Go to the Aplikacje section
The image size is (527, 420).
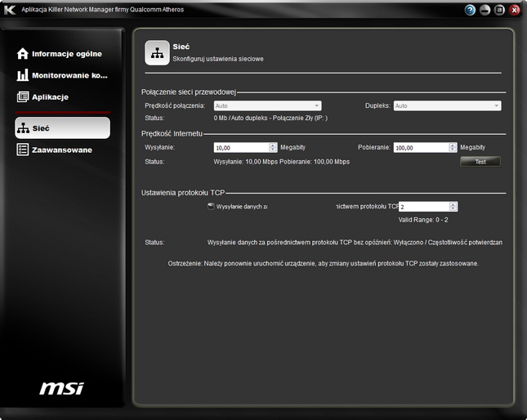pos(42,96)
